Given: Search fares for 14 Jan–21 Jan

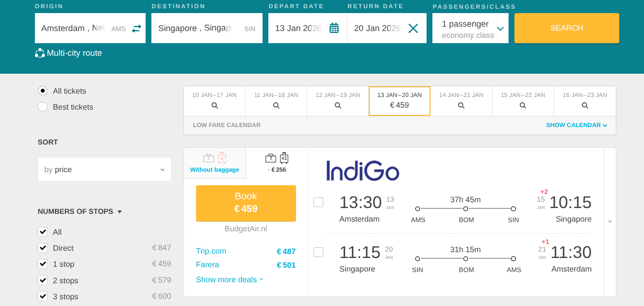Looking at the screenshot, I should coord(461,105).
